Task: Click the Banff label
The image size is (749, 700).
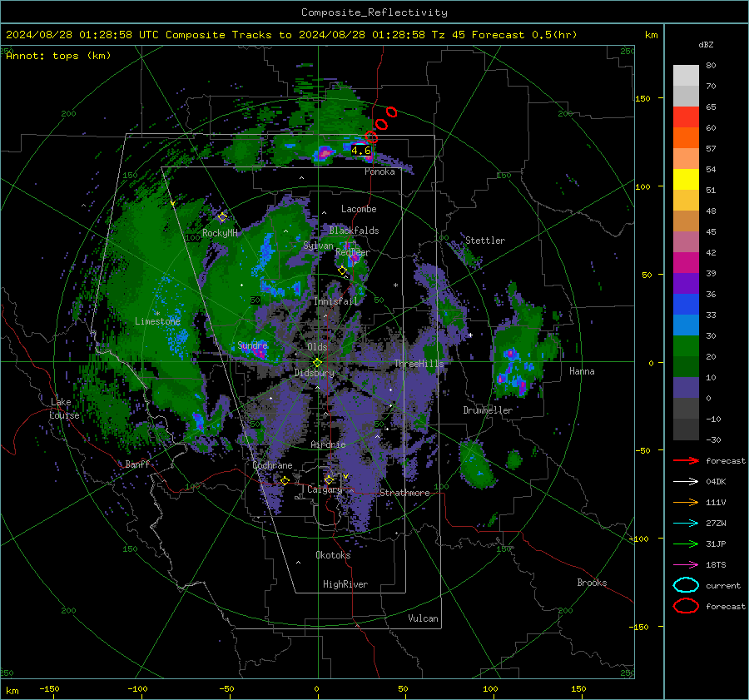Action: 137,464
